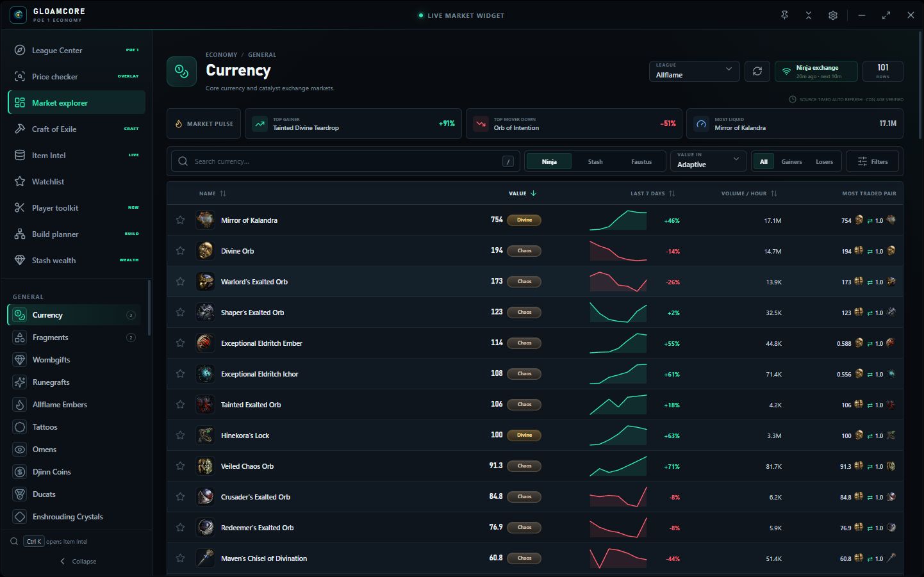The width and height of the screenshot is (924, 577).
Task: Refresh market data button
Action: 757,71
